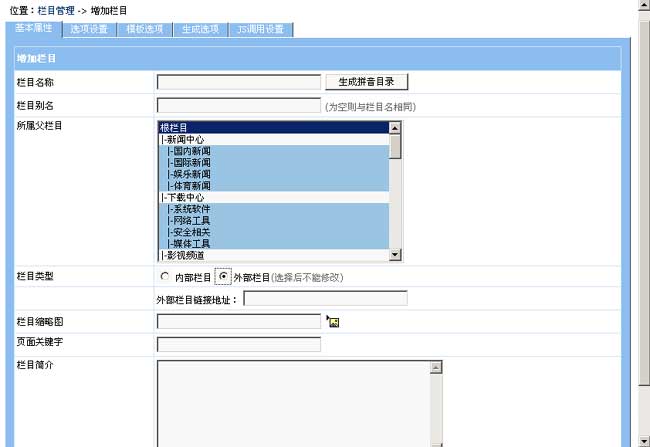Follow the 栏目管理 breadcrumb link
The width and height of the screenshot is (650, 447).
click(x=56, y=9)
